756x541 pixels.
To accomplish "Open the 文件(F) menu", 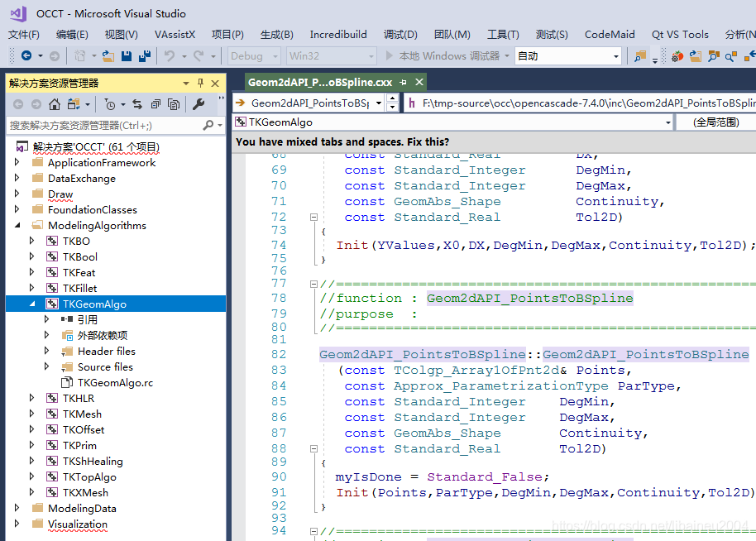I will pyautogui.click(x=24, y=35).
